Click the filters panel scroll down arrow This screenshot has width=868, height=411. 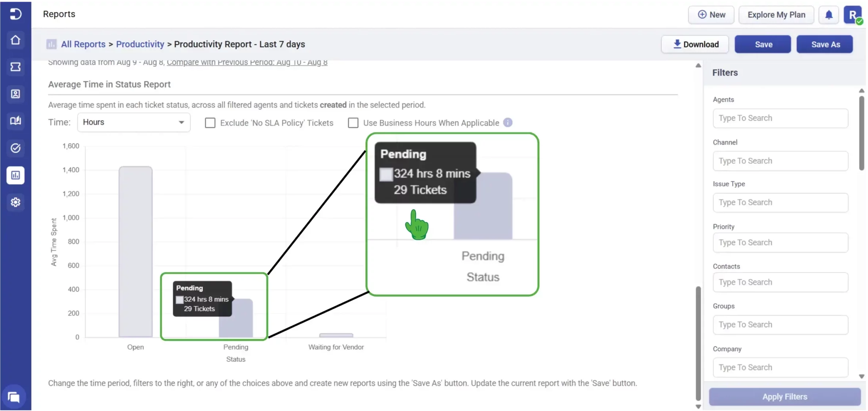861,376
